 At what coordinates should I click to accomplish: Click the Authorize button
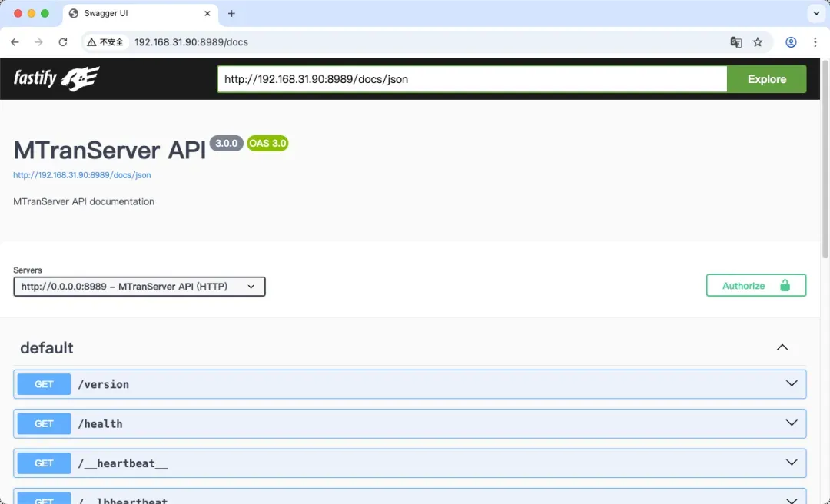[755, 285]
